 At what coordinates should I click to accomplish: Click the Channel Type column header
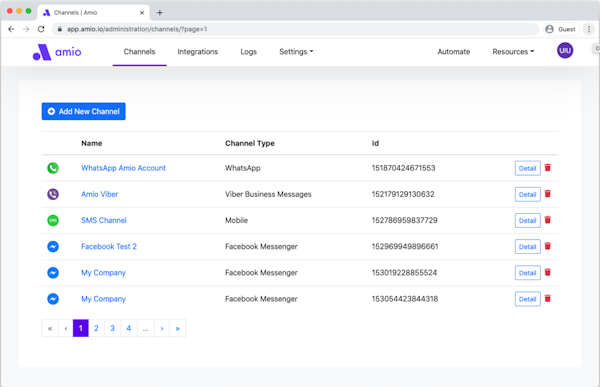pyautogui.click(x=250, y=143)
